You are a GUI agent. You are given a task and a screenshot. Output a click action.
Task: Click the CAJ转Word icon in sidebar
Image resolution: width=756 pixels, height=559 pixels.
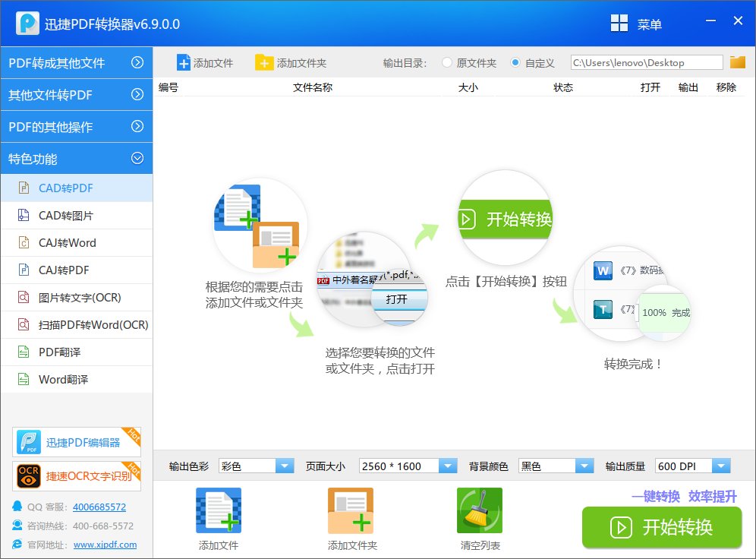(x=24, y=242)
